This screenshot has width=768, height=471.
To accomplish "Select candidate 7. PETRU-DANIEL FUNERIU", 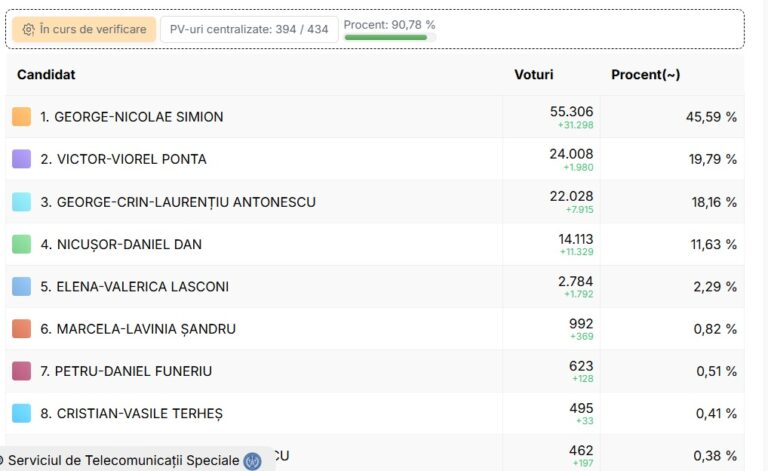I will (x=126, y=371).
